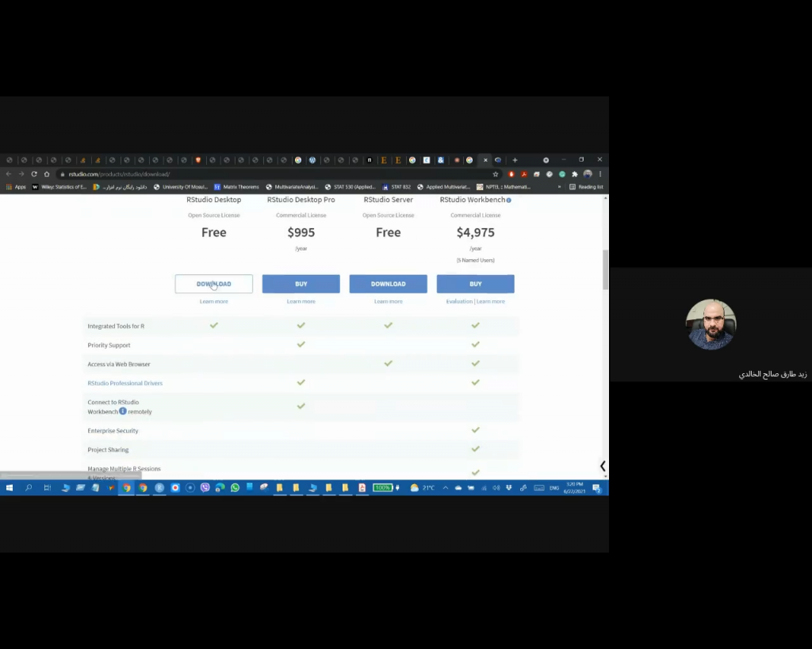Click DOWNLOAD under RStudio Desktop
Viewport: 812px width, 649px height.
pyautogui.click(x=213, y=284)
